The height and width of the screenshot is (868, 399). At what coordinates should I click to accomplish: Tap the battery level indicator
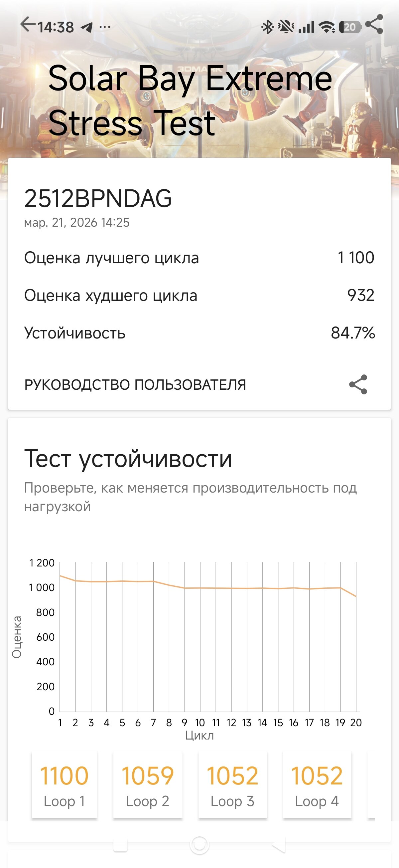tap(350, 27)
